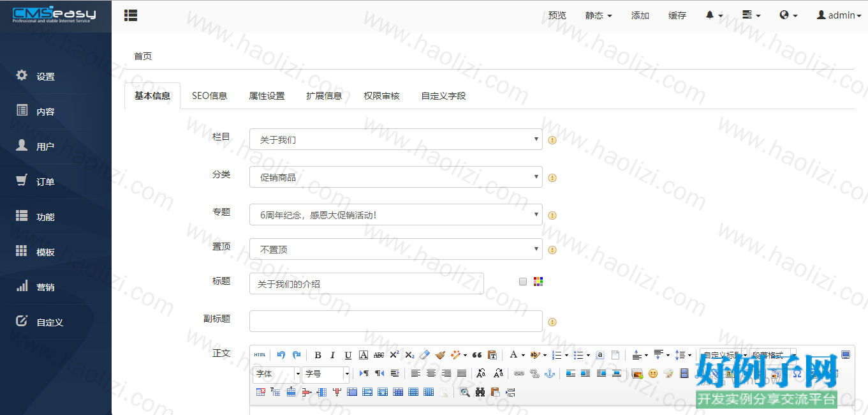
Task: Open title color picker swatch
Action: coord(538,282)
